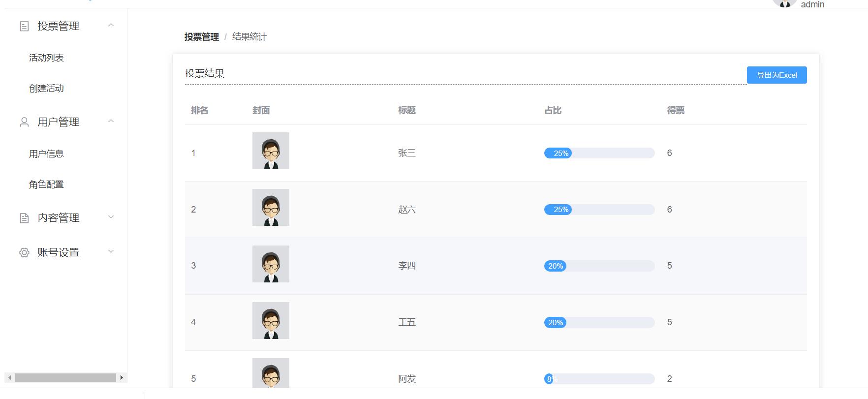Click the 排名 column header
Screen dimensions: 868x399
[200, 110]
